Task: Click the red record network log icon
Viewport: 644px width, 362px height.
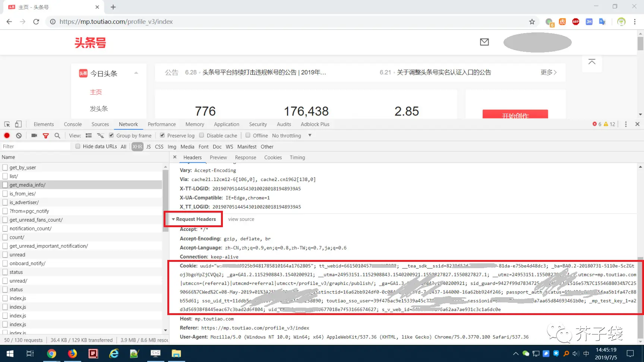Action: (7, 136)
